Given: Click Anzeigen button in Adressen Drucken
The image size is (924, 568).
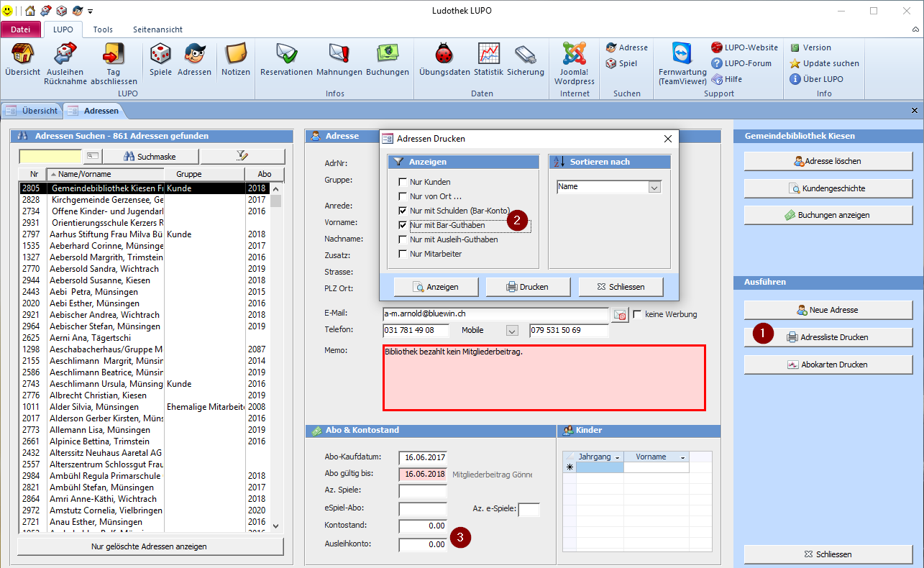Looking at the screenshot, I should coord(436,286).
